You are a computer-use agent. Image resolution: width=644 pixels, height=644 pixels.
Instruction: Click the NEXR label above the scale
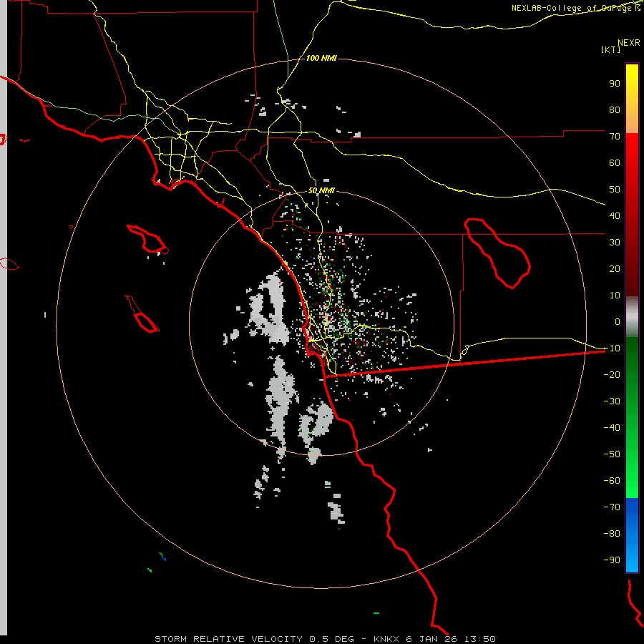click(628, 43)
